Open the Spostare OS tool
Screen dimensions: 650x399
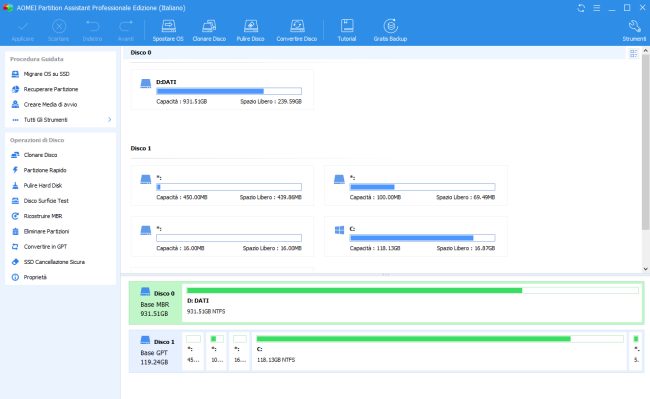(168, 30)
